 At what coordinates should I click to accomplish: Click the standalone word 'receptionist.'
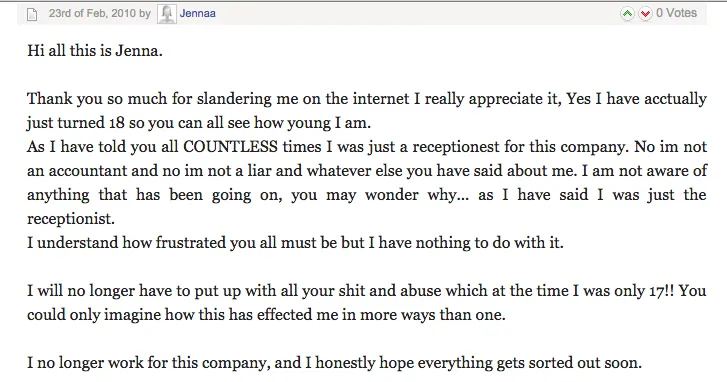tap(71, 219)
